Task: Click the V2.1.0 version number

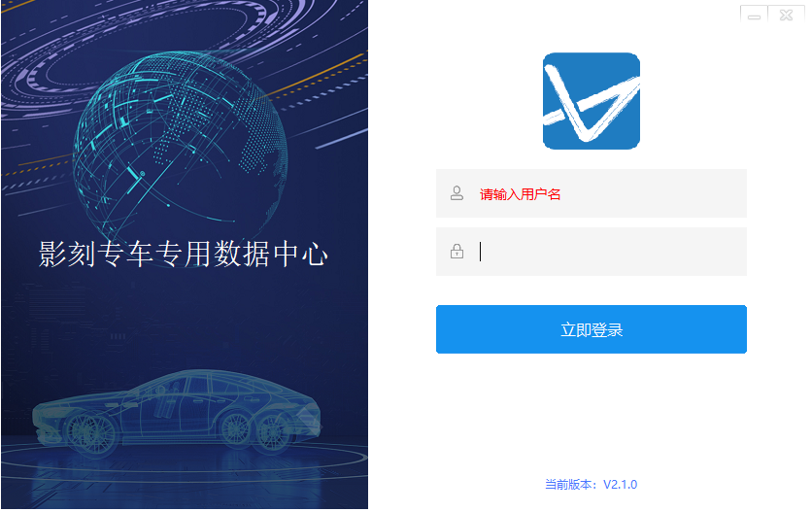Action: click(x=621, y=485)
